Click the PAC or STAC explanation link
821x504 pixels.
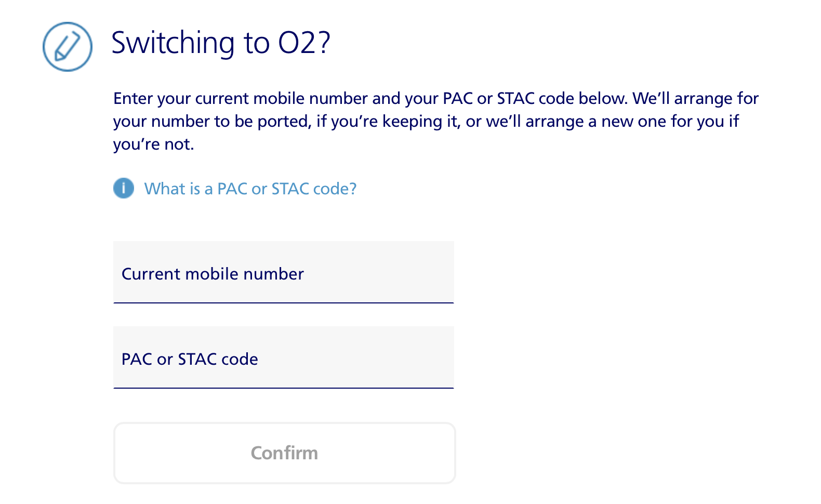coord(250,188)
